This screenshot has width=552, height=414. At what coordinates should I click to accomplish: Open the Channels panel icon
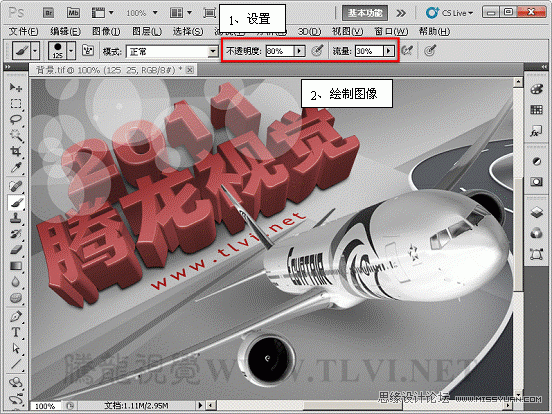pyautogui.click(x=536, y=233)
